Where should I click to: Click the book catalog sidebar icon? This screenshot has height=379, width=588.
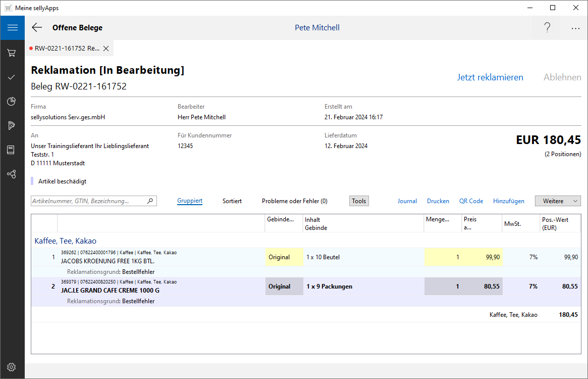coord(12,150)
